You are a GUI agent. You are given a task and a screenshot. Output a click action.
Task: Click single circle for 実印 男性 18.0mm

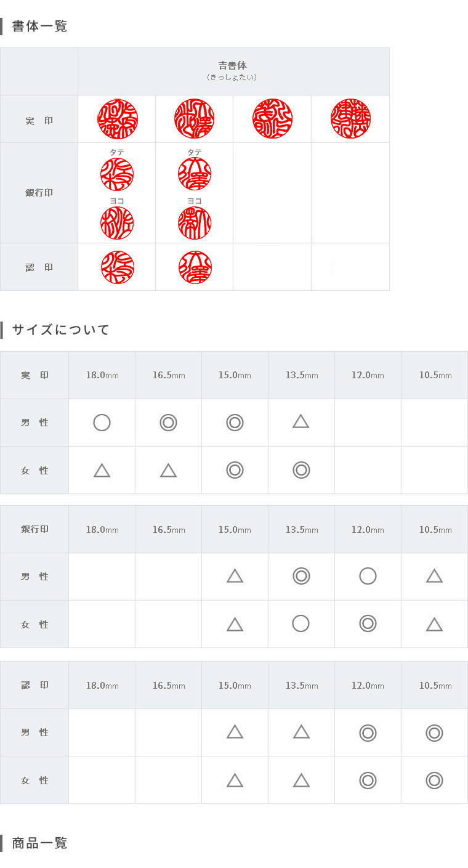[x=102, y=423]
